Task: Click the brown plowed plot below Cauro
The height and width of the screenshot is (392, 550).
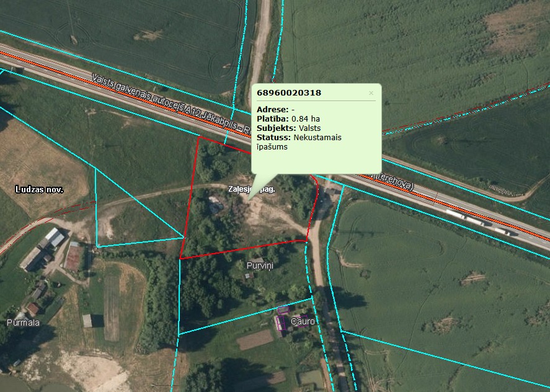Action: click(x=255, y=339)
